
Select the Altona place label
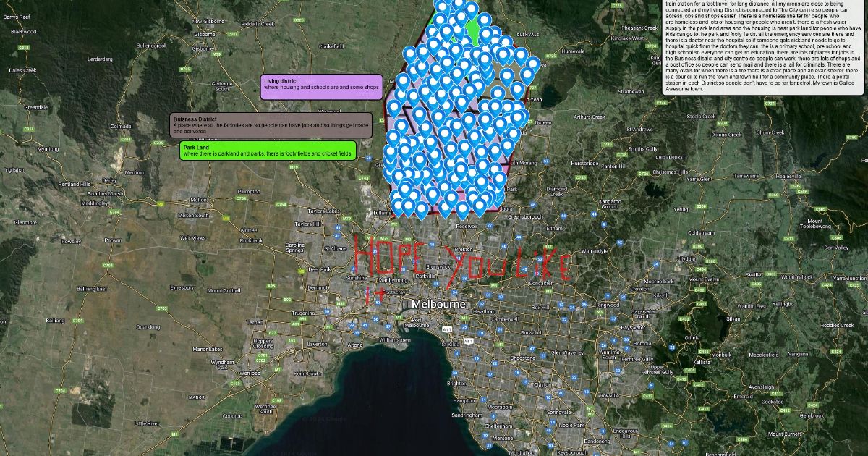tap(354, 345)
